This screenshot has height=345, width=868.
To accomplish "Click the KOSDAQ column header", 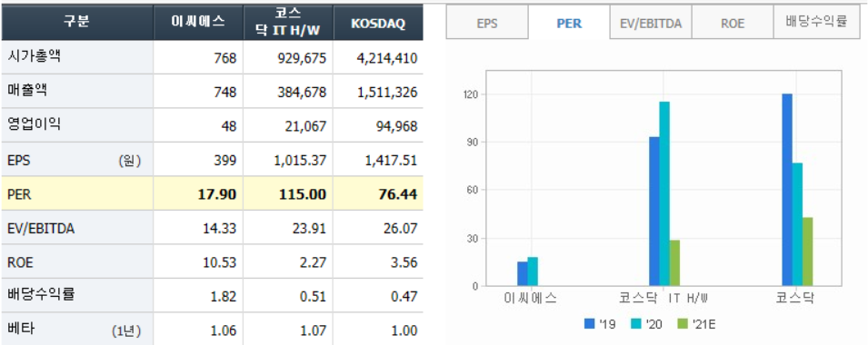I will 378,23.
